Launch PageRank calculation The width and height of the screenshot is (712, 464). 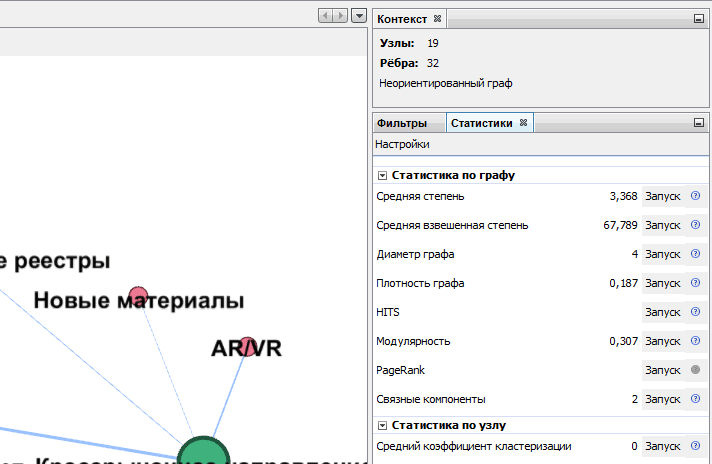click(x=663, y=370)
